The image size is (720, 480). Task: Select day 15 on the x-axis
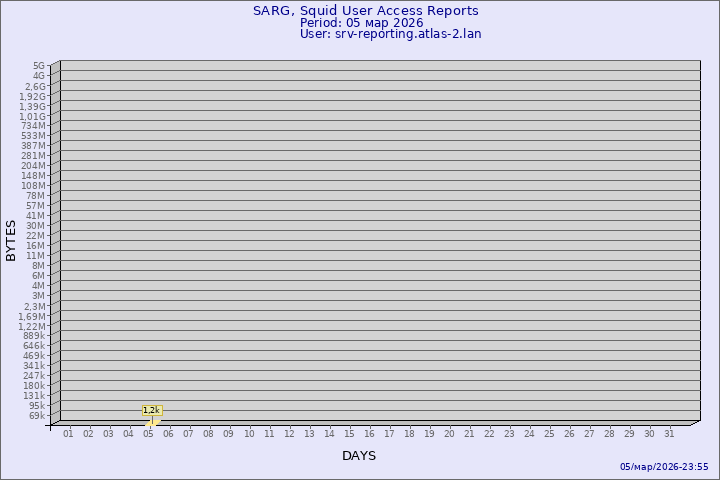coord(349,434)
